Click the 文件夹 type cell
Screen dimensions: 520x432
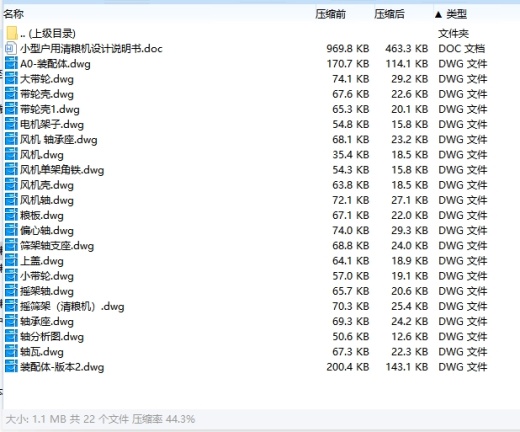[453, 33]
